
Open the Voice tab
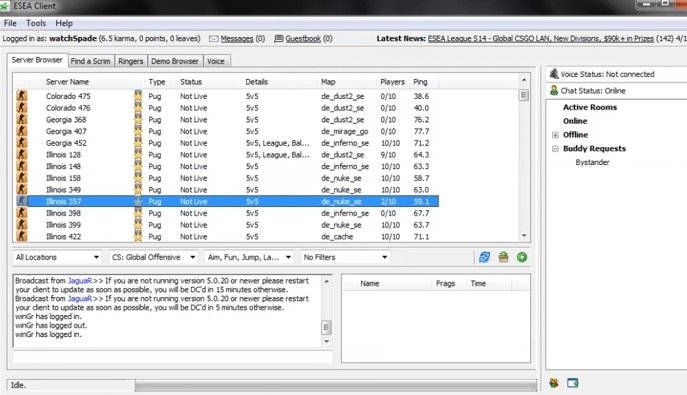[216, 61]
